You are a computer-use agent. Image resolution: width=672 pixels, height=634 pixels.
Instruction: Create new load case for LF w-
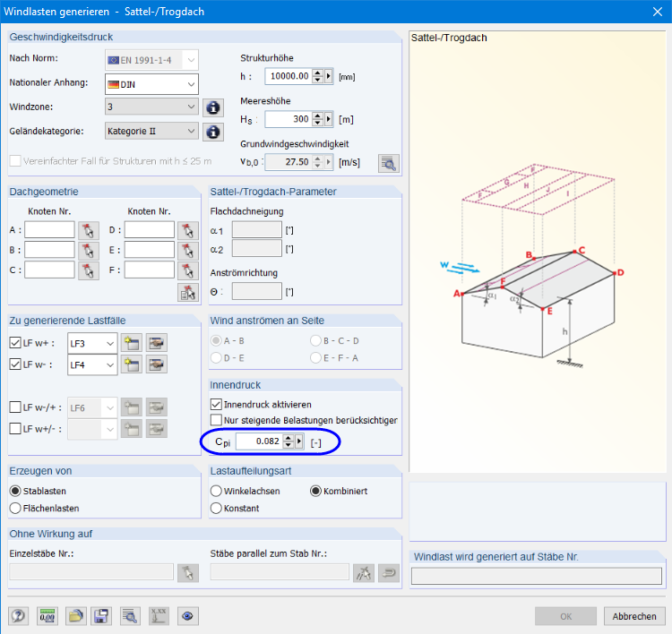point(131,364)
